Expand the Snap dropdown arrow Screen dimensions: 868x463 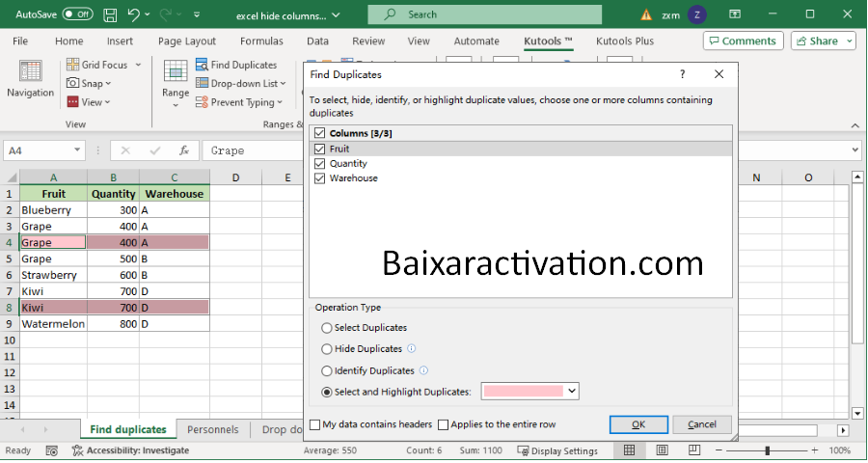108,84
